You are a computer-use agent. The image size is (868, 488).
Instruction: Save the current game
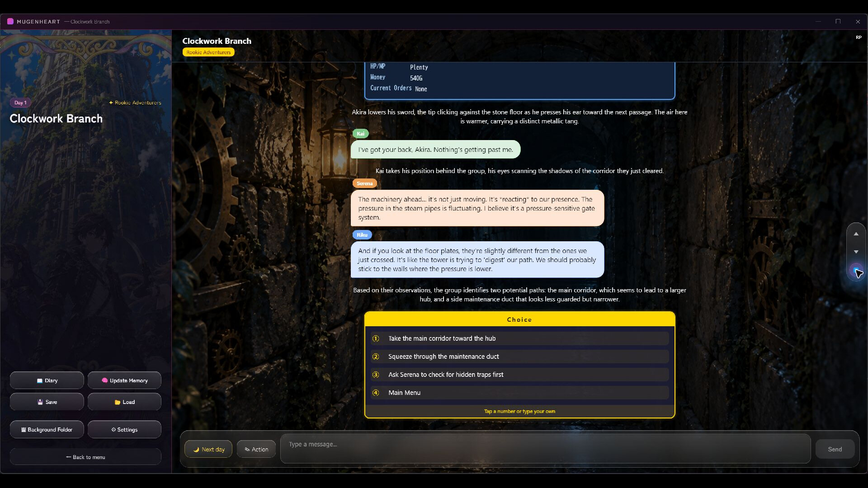point(47,402)
